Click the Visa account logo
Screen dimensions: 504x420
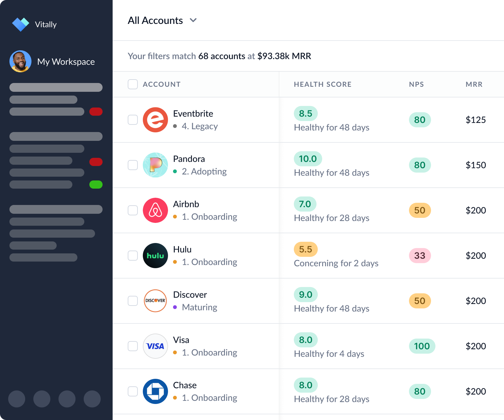(x=155, y=346)
